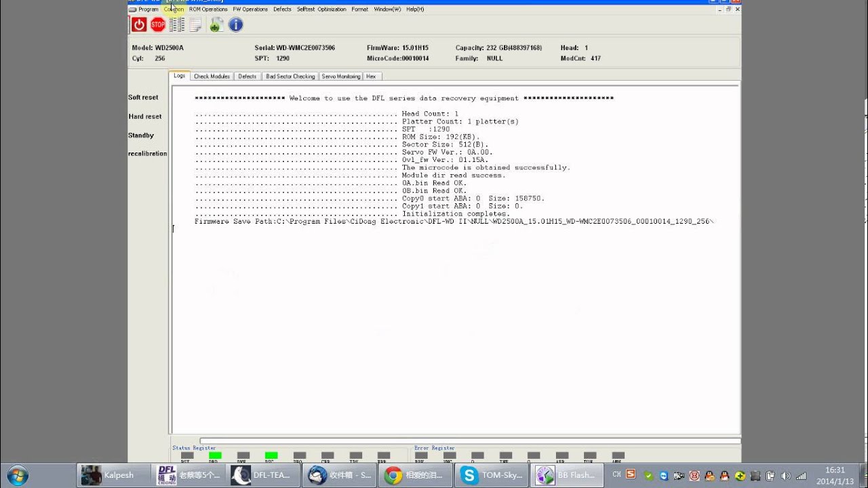Click the green shield tray icon
The image size is (868, 488).
[648, 476]
